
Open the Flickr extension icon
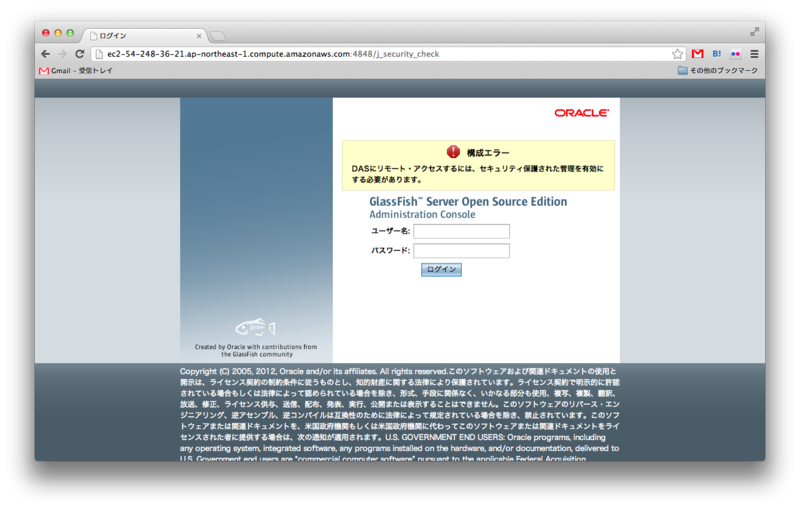pyautogui.click(x=735, y=54)
